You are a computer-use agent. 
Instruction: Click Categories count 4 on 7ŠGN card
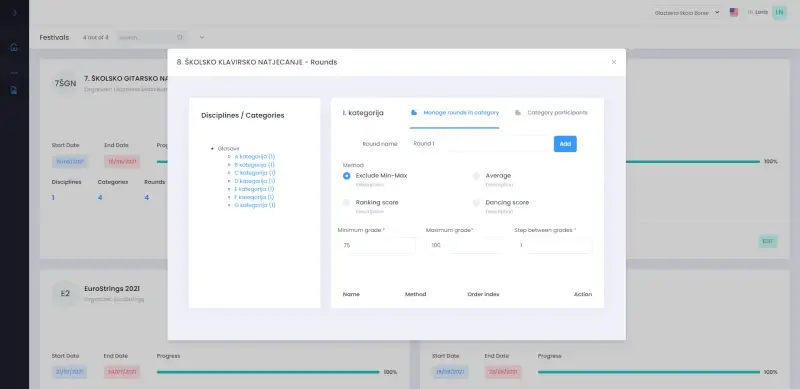point(100,198)
